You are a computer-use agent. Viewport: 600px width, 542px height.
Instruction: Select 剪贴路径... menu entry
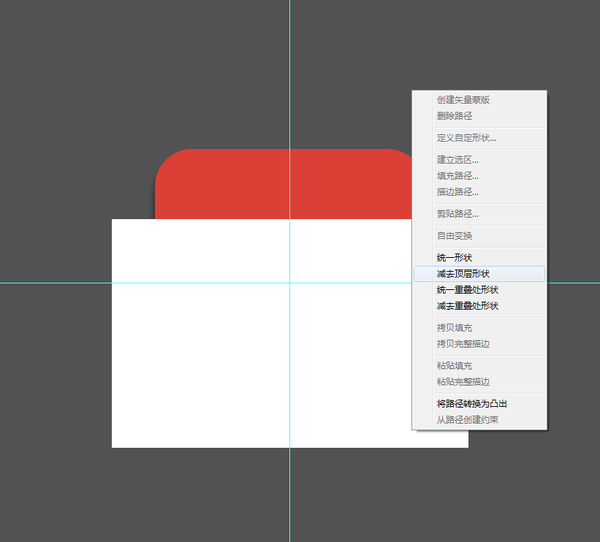458,214
